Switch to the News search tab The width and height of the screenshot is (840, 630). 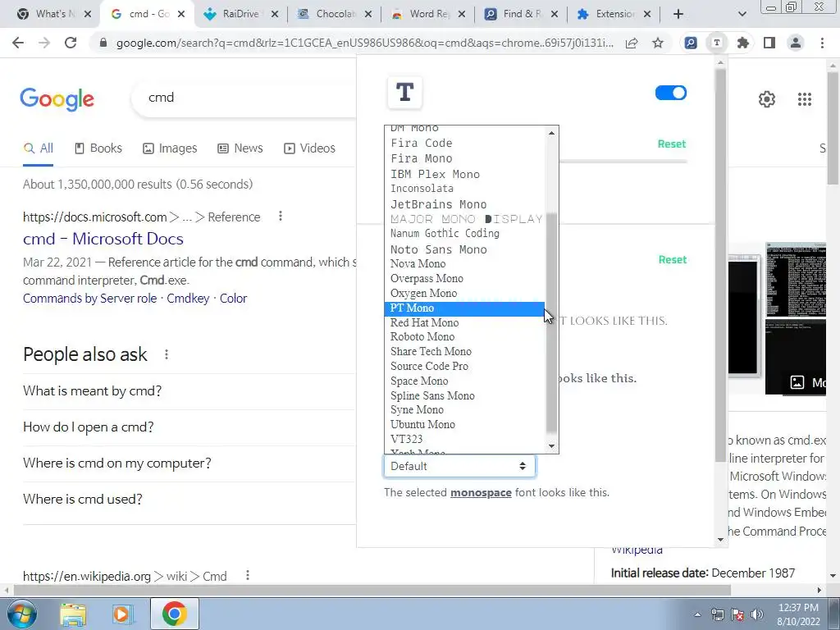click(240, 148)
